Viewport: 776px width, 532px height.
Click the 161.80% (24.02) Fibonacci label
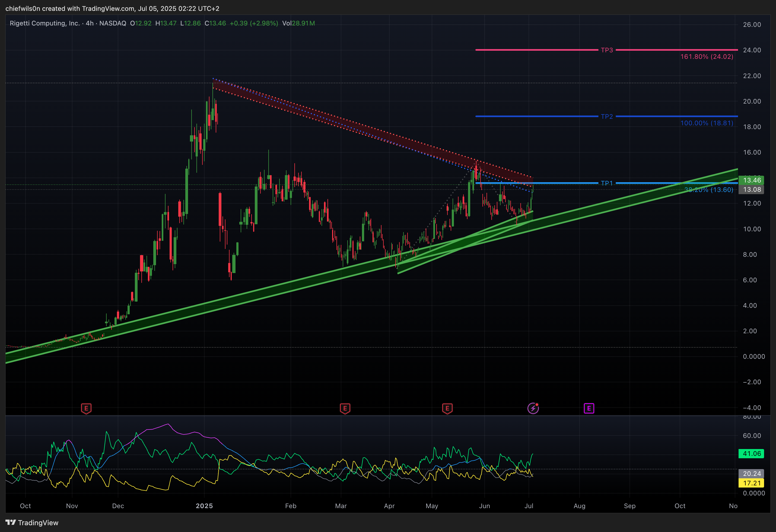[707, 57]
